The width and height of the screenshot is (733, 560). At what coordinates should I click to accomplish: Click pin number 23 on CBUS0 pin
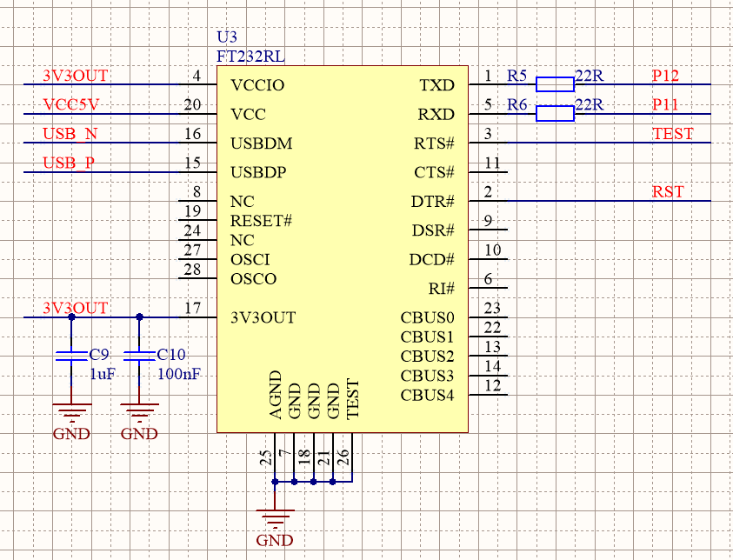[x=493, y=308]
